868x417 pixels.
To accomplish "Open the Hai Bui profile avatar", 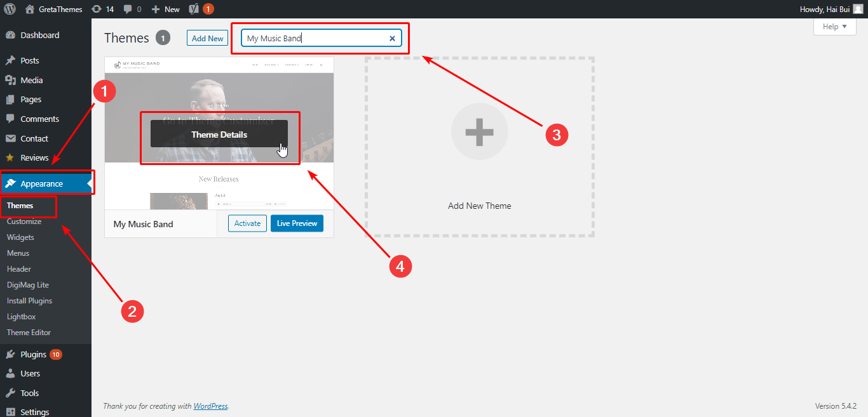I will (857, 9).
